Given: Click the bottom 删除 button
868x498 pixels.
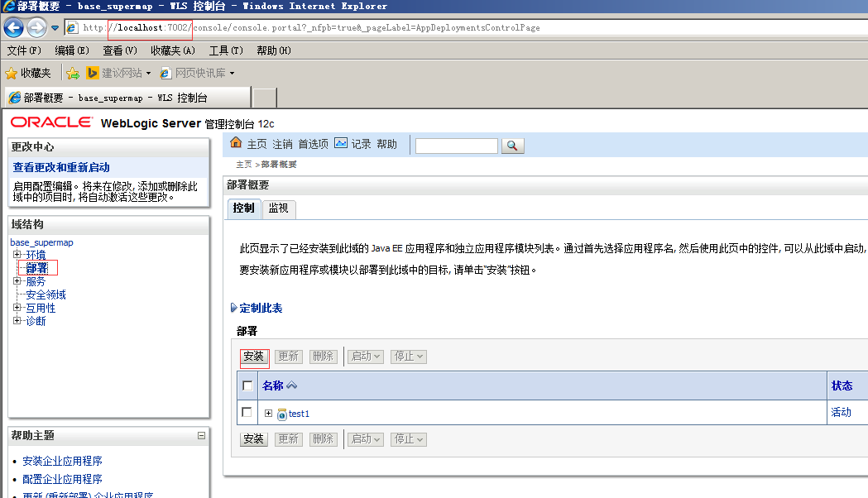Looking at the screenshot, I should pos(324,439).
